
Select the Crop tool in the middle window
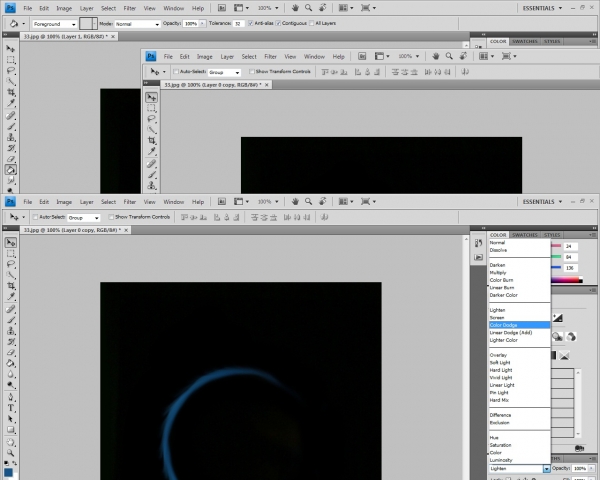(x=152, y=140)
